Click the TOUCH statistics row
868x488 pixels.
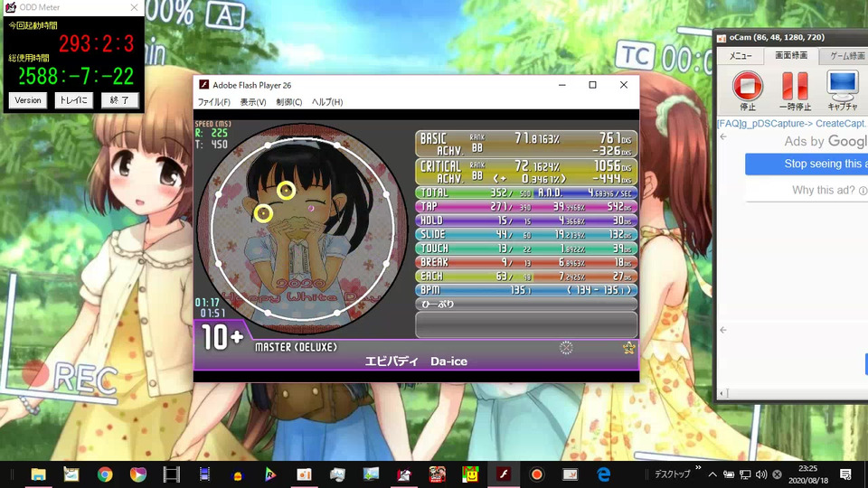[526, 249]
